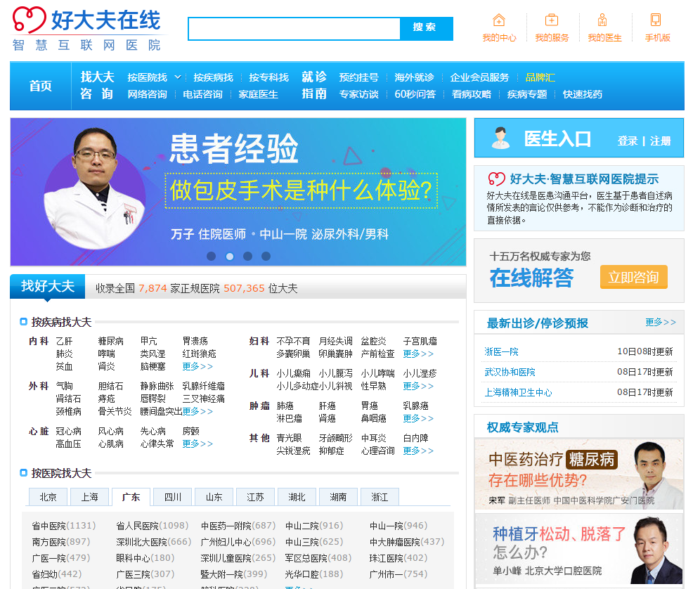Open 浙医一院 schedule link
Viewport: 700px width, 589px height.
tap(501, 351)
